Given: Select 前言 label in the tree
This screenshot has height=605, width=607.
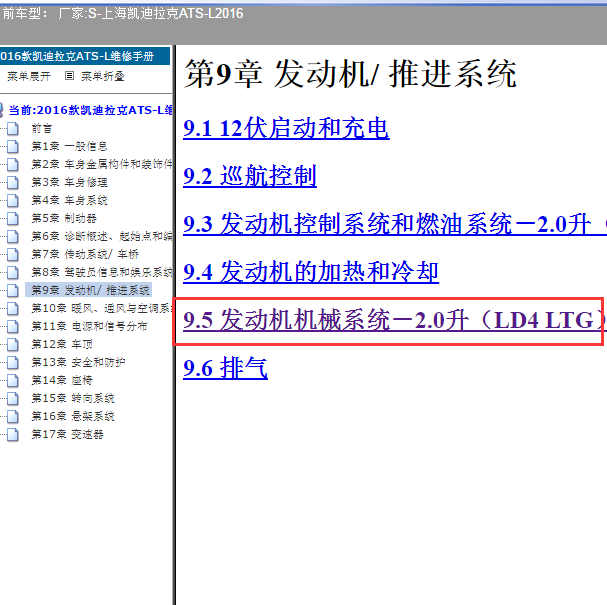Looking at the screenshot, I should [x=41, y=129].
